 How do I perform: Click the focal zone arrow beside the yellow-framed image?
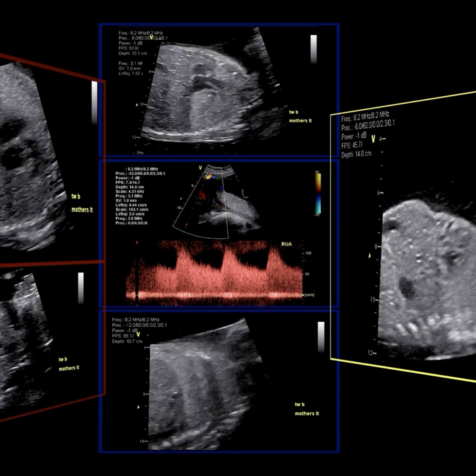point(370,256)
